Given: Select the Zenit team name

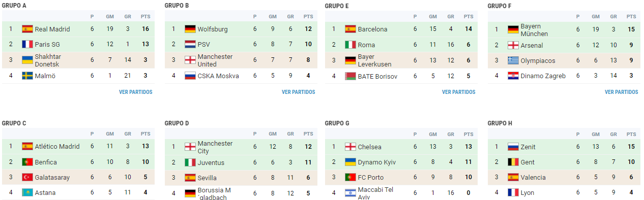Looking at the screenshot, I should [528, 147].
